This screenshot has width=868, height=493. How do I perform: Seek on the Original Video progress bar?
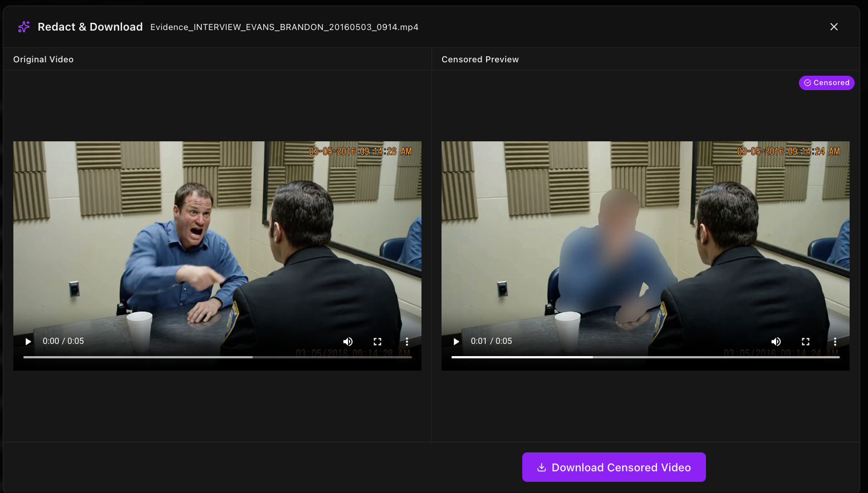click(218, 357)
